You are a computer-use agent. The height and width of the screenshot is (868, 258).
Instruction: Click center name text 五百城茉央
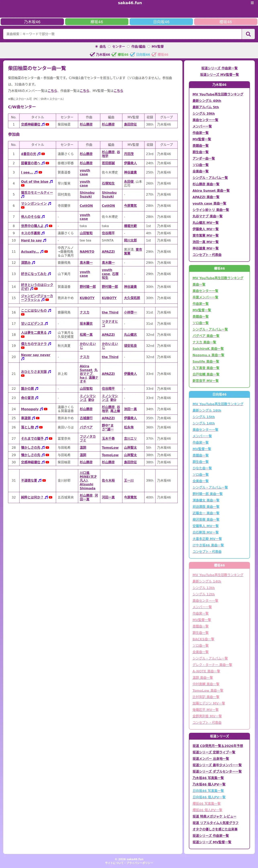[66, 497]
